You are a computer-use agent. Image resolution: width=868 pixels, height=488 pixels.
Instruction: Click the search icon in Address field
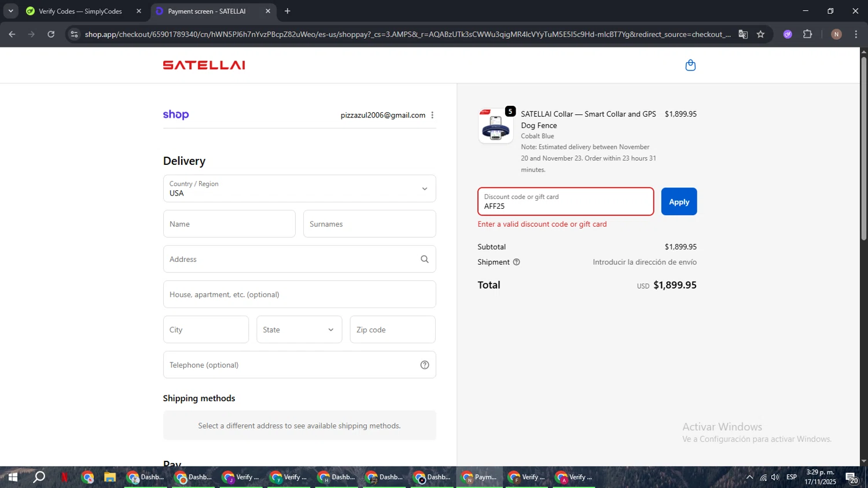pos(425,259)
